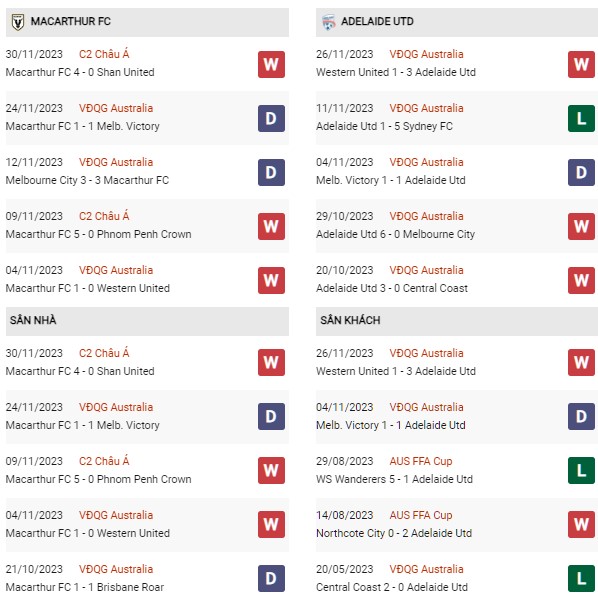The image size is (598, 600).
Task: Click L badge for WS Wanderers 5-1 Adelaide Utd
Action: coord(581,470)
